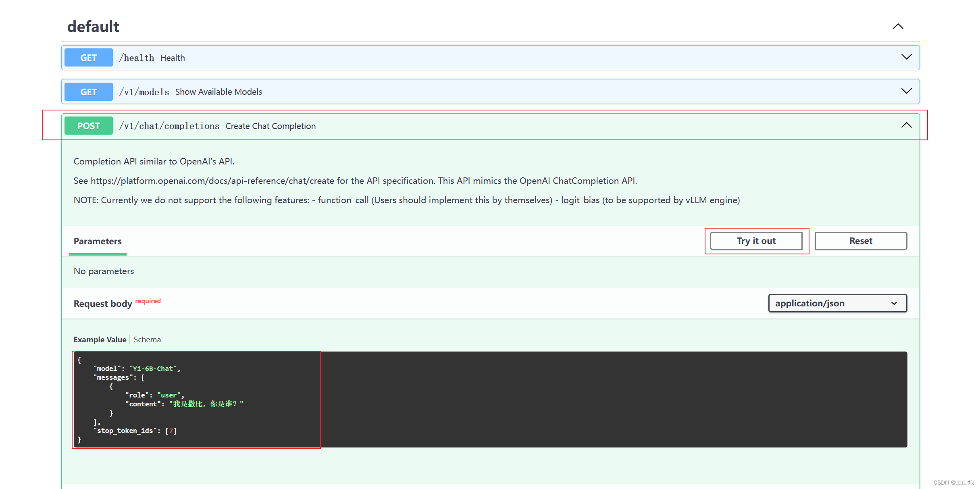Image resolution: width=980 pixels, height=489 pixels.
Task: Select the Example Value tab
Action: 100,339
